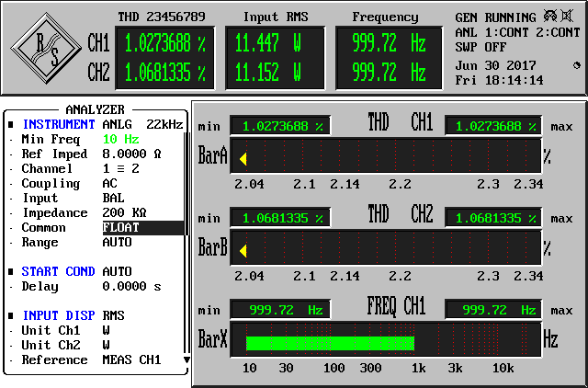Click the Input RMS column header
The width and height of the screenshot is (588, 388).
pyautogui.click(x=276, y=17)
